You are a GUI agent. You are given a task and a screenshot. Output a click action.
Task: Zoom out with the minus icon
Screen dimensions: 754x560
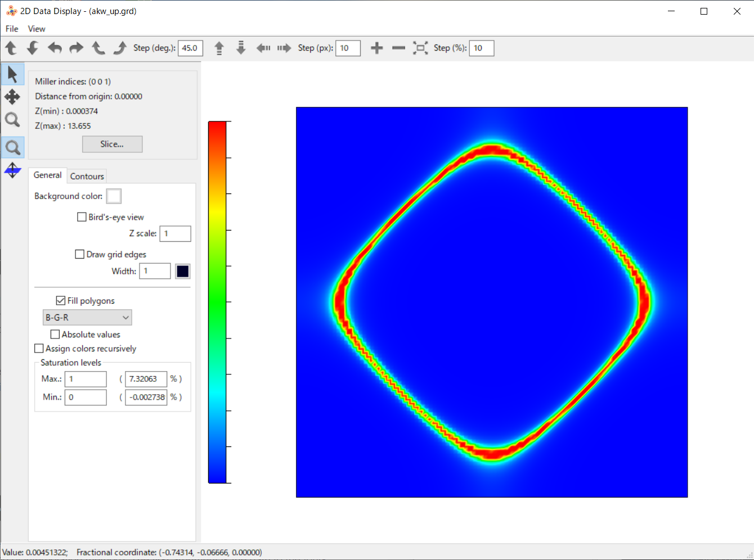coord(398,48)
